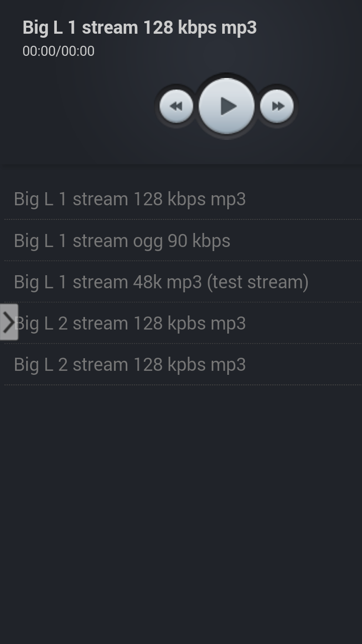
Task: Select the first Big L 2 stream entry
Action: (x=130, y=323)
